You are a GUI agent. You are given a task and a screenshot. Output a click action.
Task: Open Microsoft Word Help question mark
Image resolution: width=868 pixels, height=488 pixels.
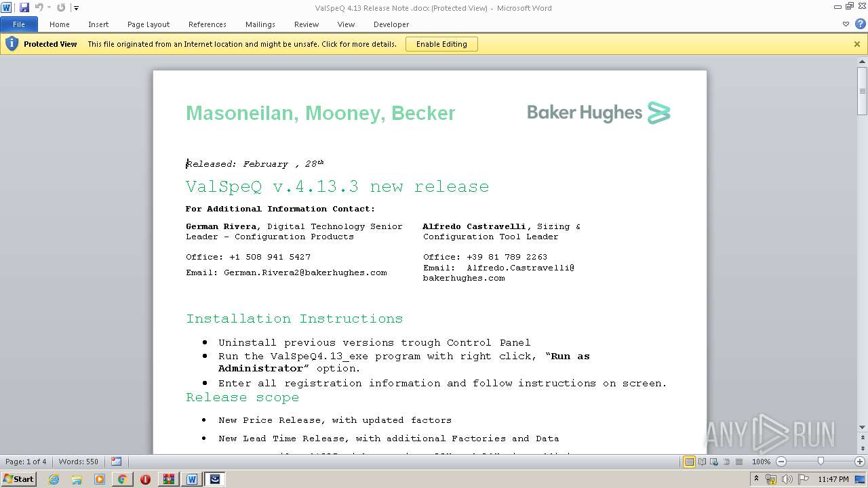[860, 24]
